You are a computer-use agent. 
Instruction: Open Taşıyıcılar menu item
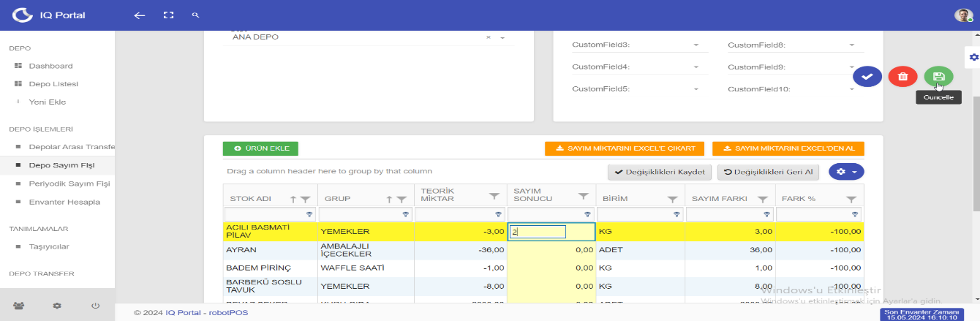click(49, 246)
